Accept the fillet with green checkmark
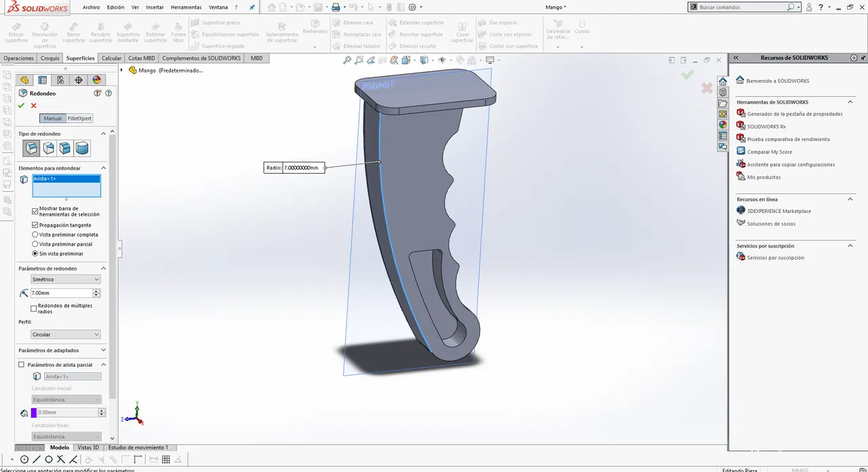 (21, 105)
